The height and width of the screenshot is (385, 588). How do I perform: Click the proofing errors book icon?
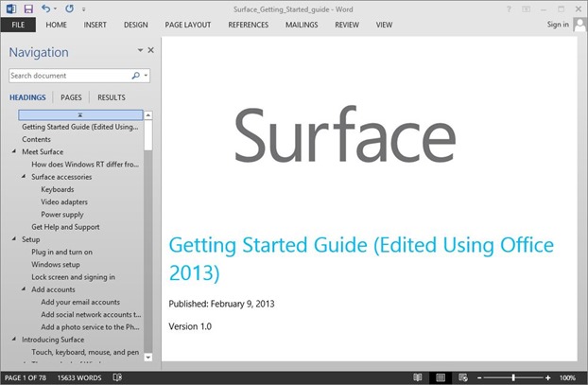click(x=117, y=377)
